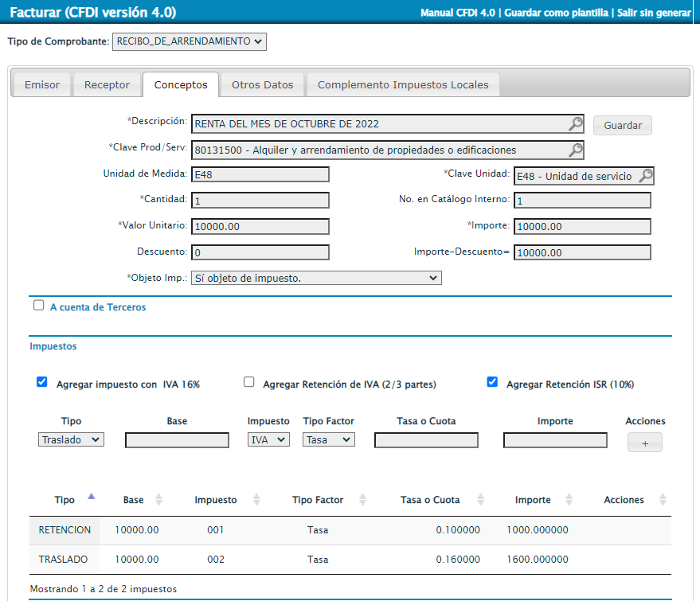Click the empty tax Importe field
Image resolution: width=700 pixels, height=601 pixels.
pyautogui.click(x=555, y=440)
